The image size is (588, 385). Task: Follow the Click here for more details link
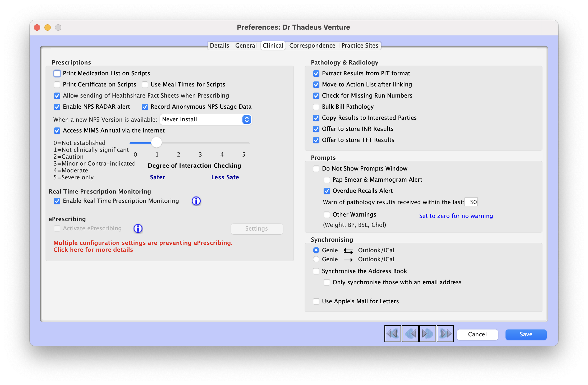tap(93, 250)
